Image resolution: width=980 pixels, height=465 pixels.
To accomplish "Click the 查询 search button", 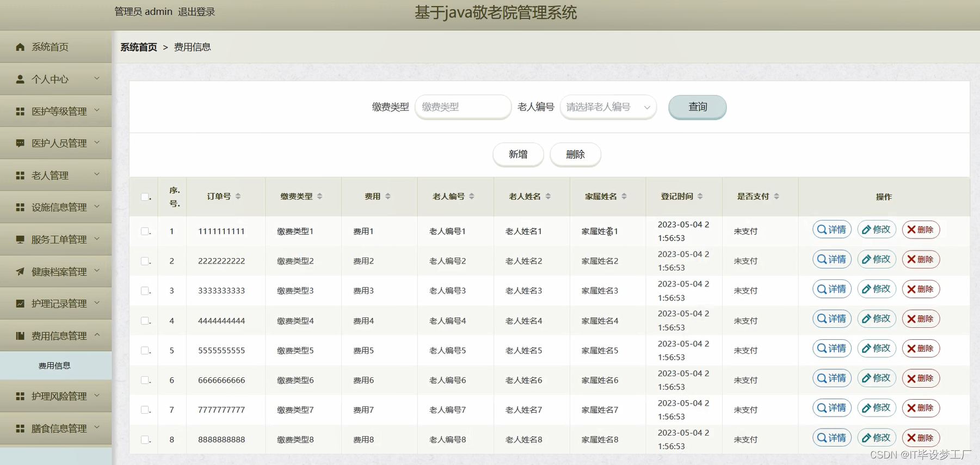I will [697, 107].
